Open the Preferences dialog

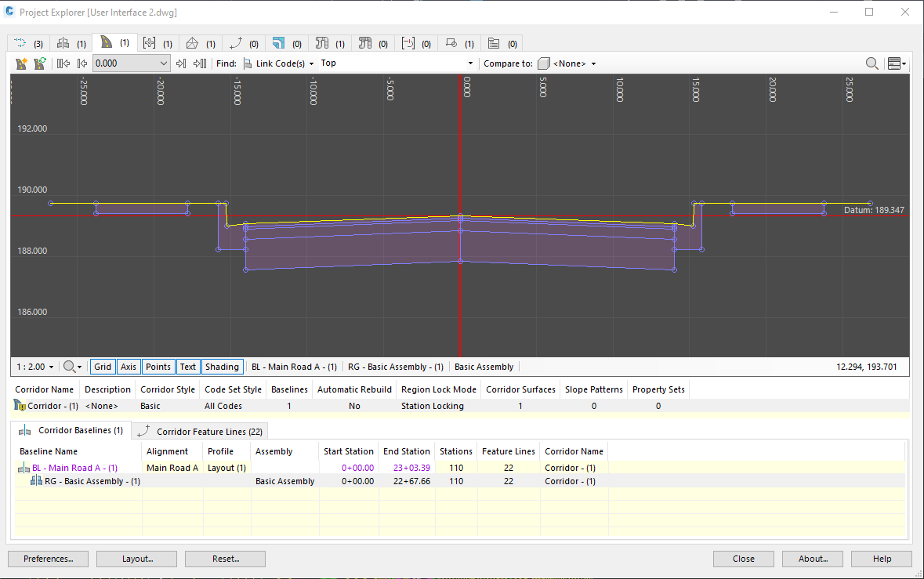pos(48,559)
